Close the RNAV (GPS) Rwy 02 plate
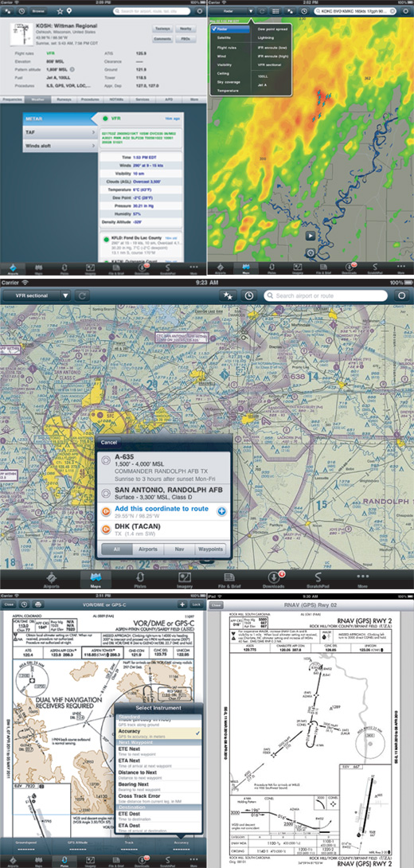The width and height of the screenshot is (414, 868). pos(215,605)
